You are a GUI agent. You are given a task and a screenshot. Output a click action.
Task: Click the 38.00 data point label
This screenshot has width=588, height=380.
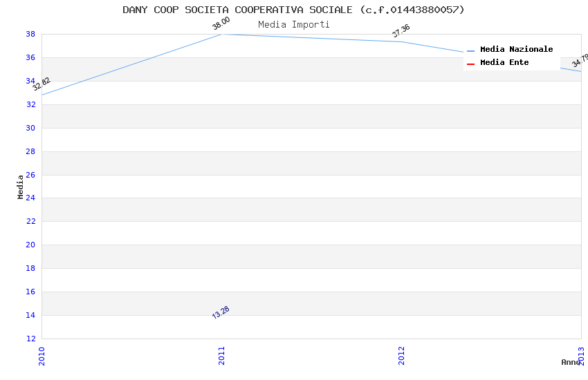(x=221, y=23)
